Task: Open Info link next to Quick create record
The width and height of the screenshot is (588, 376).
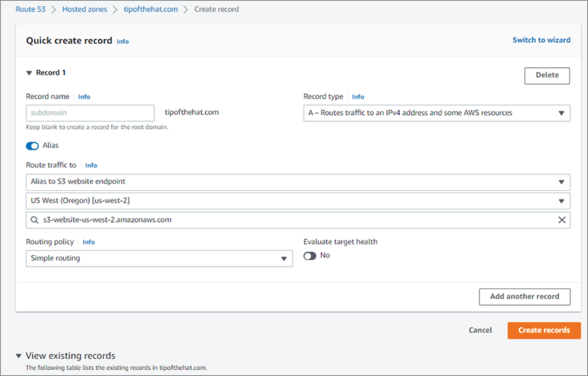Action: tap(122, 42)
